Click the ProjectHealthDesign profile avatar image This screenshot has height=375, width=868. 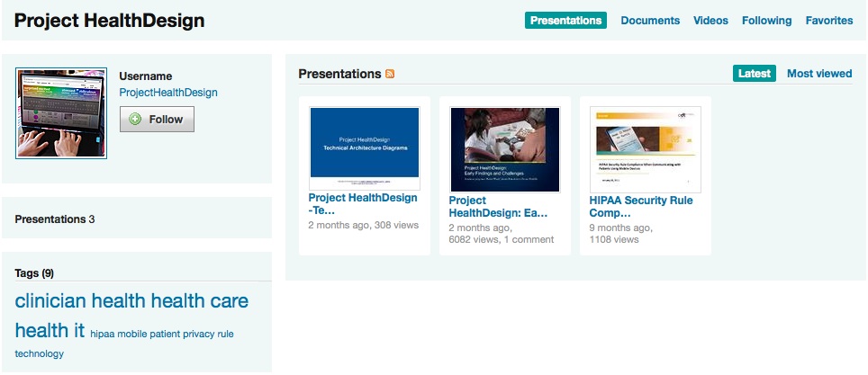[x=61, y=113]
